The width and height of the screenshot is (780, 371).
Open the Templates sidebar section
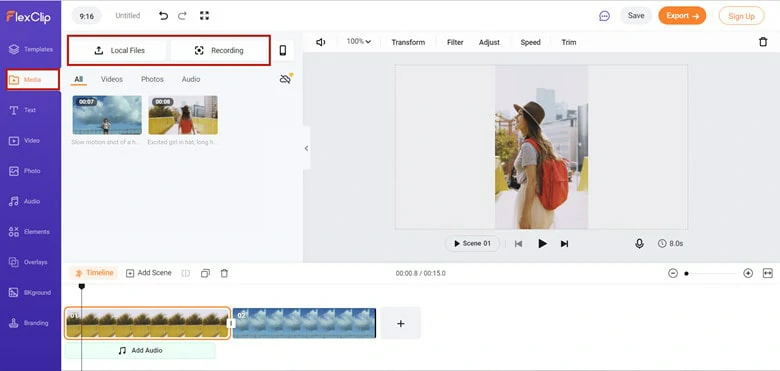coord(30,49)
